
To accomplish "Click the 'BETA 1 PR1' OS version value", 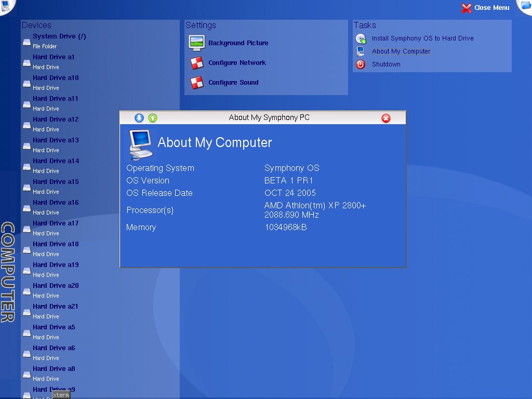I will (288, 180).
